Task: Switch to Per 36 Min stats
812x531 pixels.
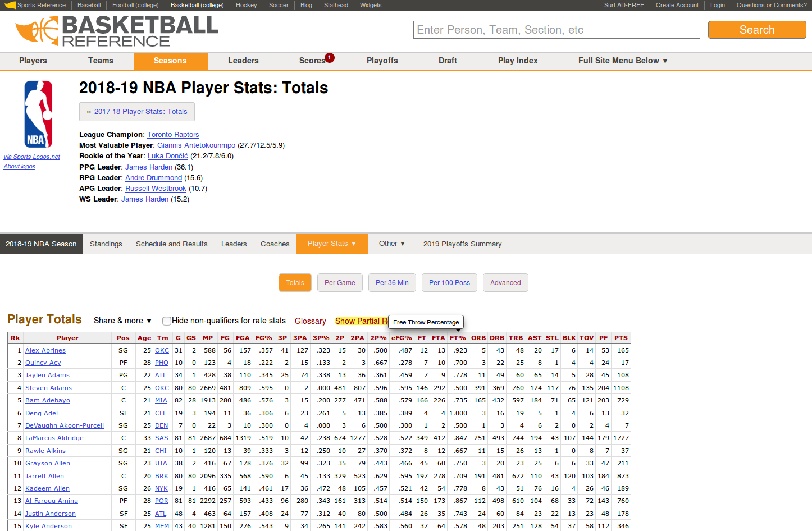Action: (392, 283)
